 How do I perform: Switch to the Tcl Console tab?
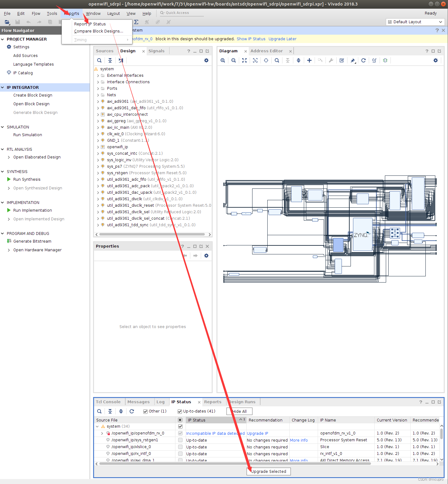(x=108, y=402)
